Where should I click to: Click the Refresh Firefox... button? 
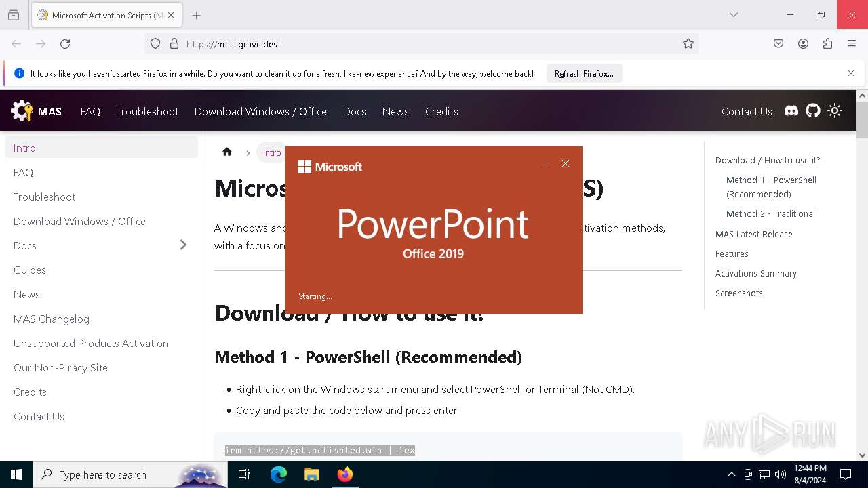tap(584, 74)
